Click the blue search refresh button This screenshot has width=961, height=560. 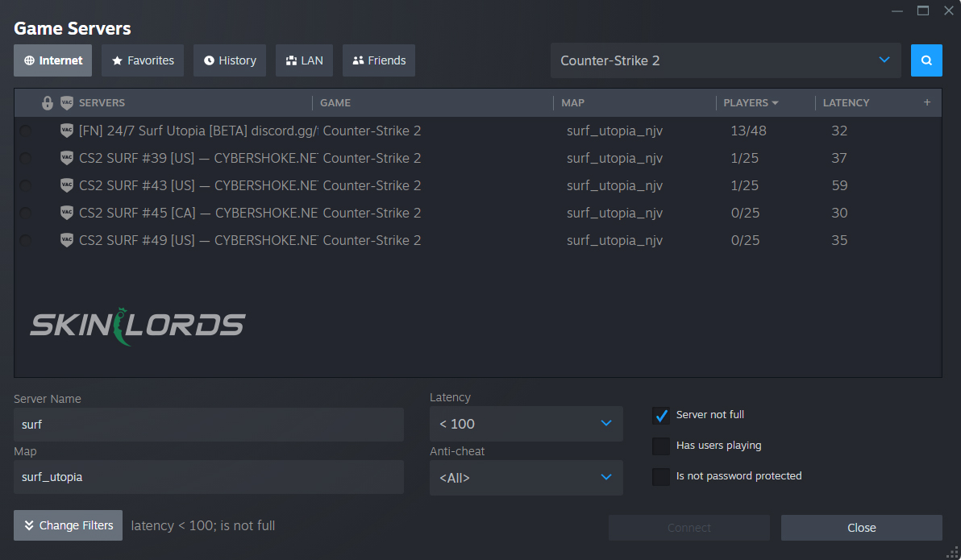pos(926,60)
